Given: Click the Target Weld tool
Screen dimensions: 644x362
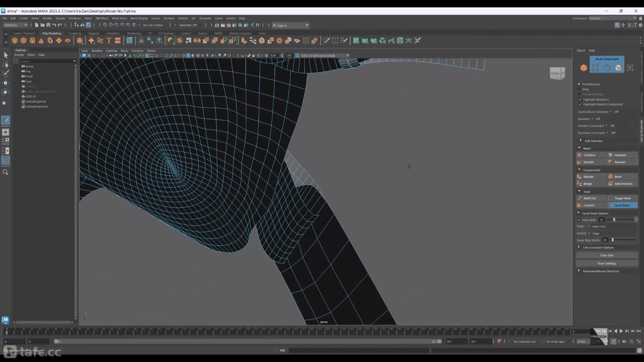Looking at the screenshot, I should point(623,198).
